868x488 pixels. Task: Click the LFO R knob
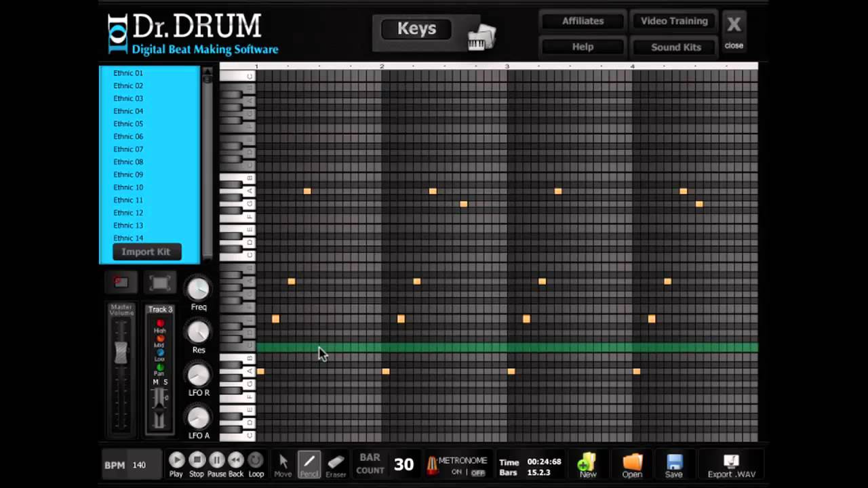pyautogui.click(x=198, y=375)
